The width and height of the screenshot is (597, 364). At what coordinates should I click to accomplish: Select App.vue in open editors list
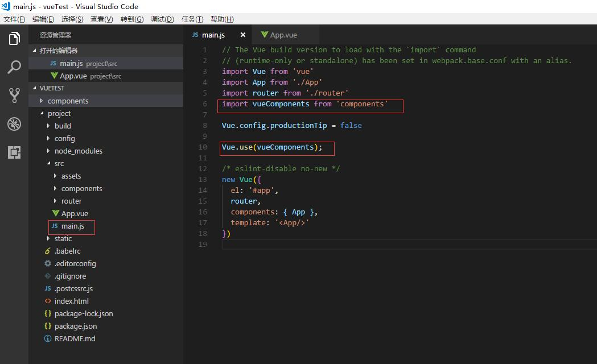[x=106, y=76]
